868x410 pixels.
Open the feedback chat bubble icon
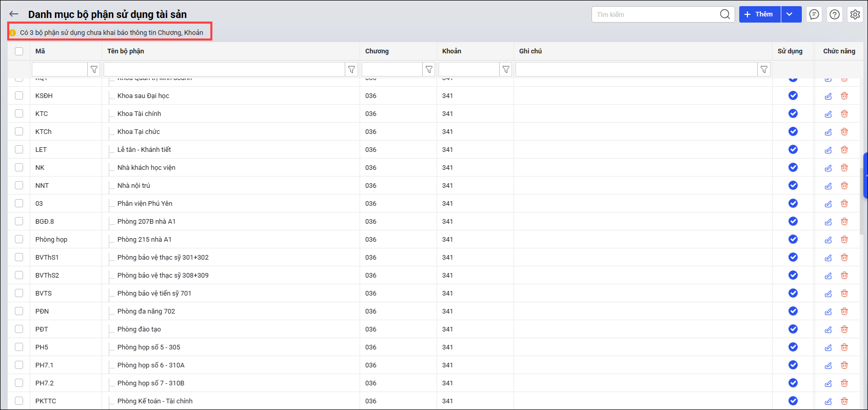pyautogui.click(x=814, y=14)
